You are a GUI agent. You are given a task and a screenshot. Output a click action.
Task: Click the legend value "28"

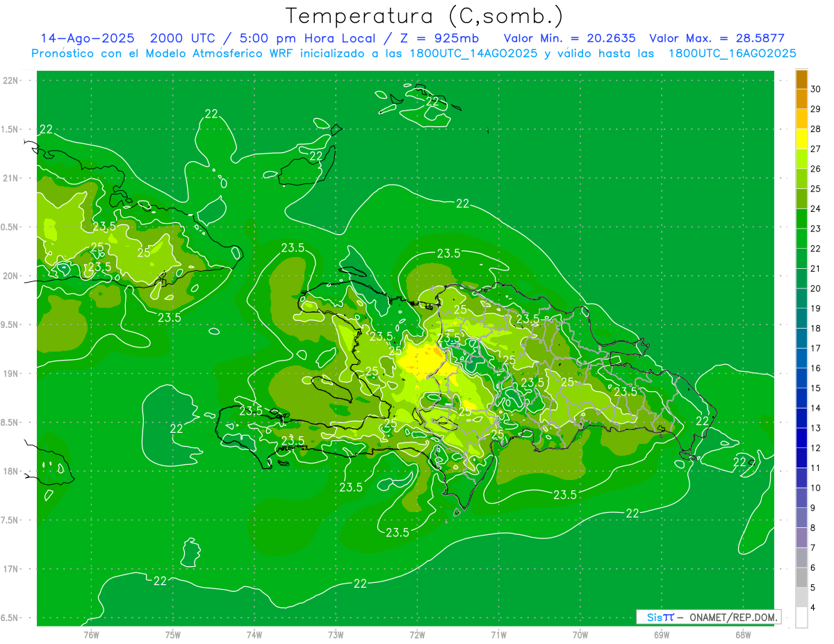tap(815, 129)
